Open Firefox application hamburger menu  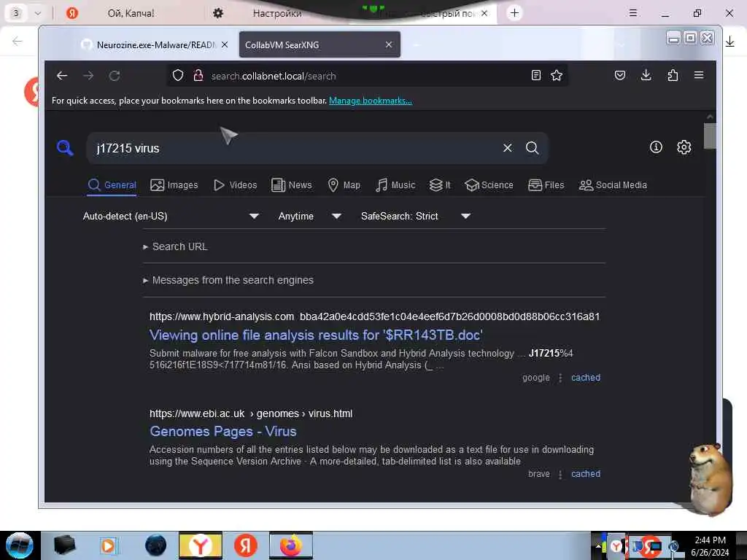[x=699, y=75]
